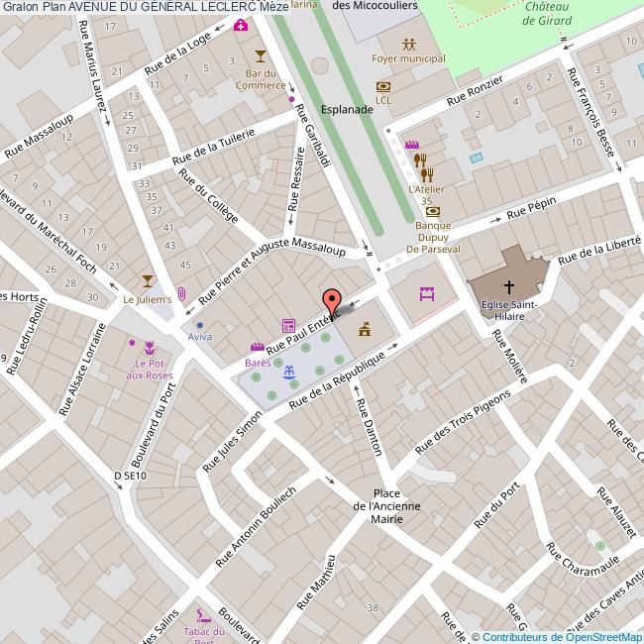The height and width of the screenshot is (644, 644).
Task: Click the red location pin marker
Action: (x=332, y=301)
